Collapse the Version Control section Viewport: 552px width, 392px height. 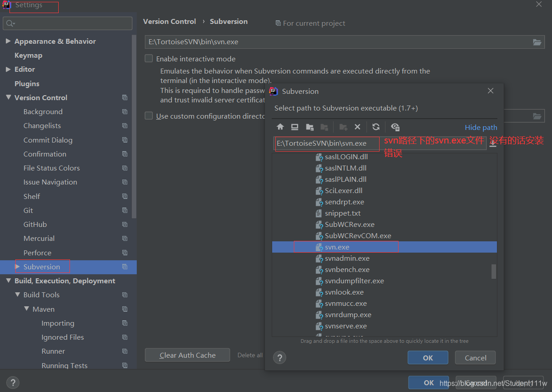[x=8, y=97]
